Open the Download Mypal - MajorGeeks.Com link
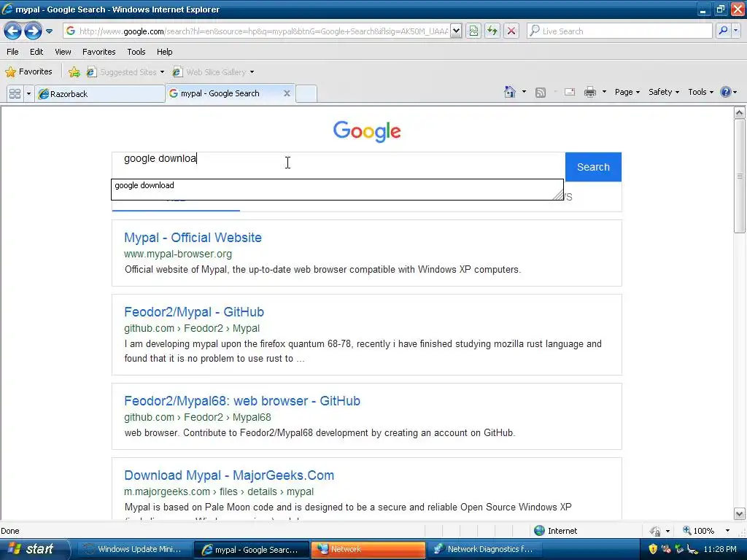The image size is (747, 560). click(229, 475)
